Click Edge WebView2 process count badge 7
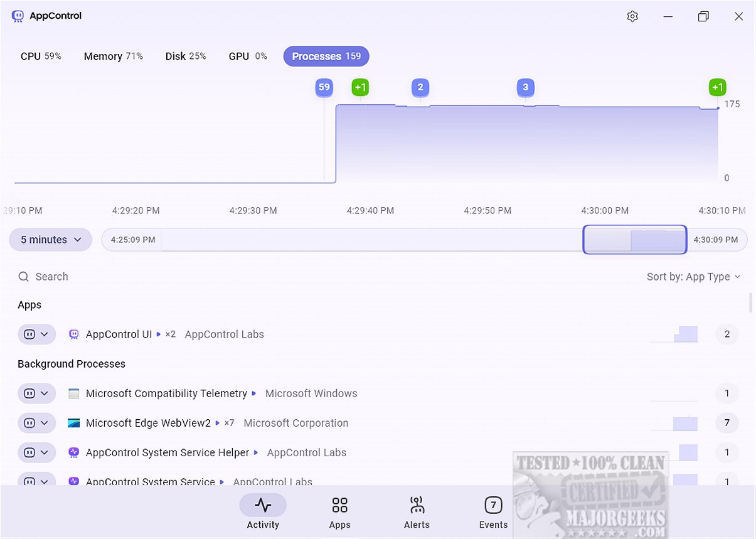This screenshot has width=756, height=539. click(x=727, y=423)
